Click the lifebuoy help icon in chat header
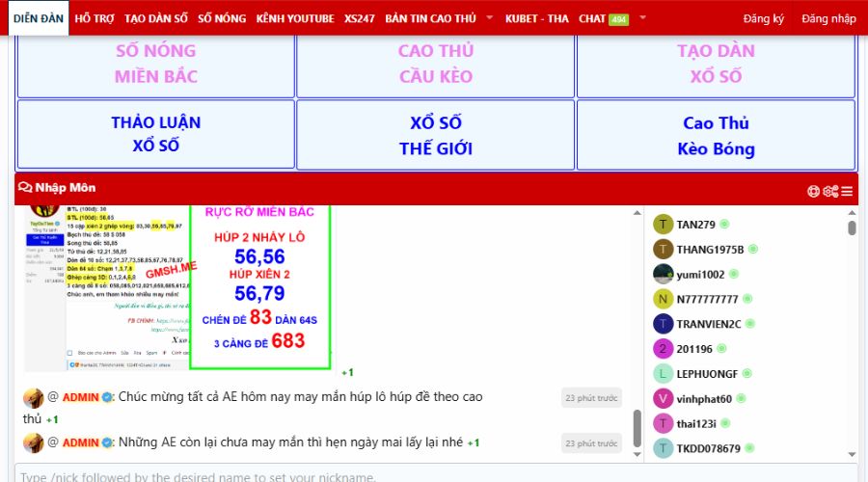The height and width of the screenshot is (482, 868). pyautogui.click(x=813, y=191)
